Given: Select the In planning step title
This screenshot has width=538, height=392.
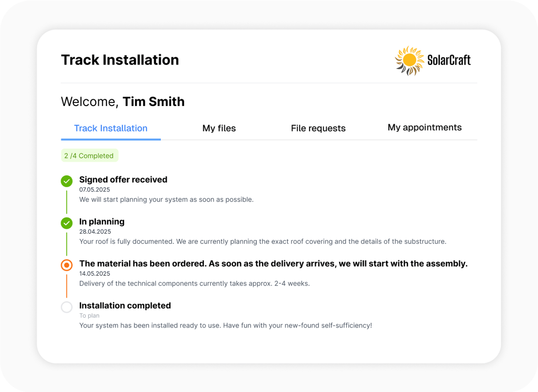Looking at the screenshot, I should (102, 222).
